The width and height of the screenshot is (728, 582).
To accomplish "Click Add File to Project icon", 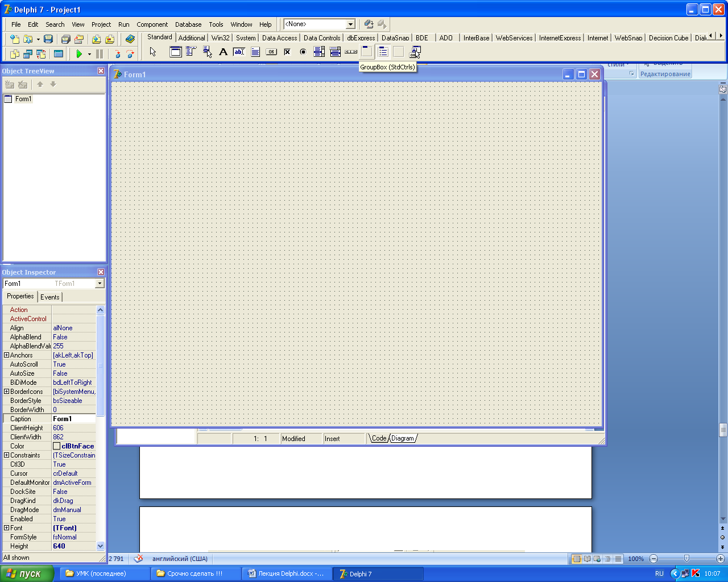I will point(97,39).
